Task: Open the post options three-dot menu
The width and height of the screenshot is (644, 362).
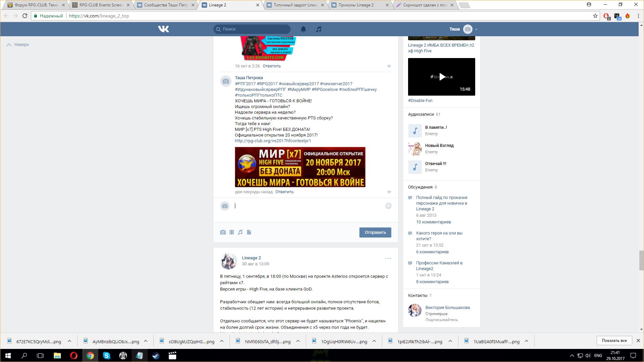Action: 388,258
